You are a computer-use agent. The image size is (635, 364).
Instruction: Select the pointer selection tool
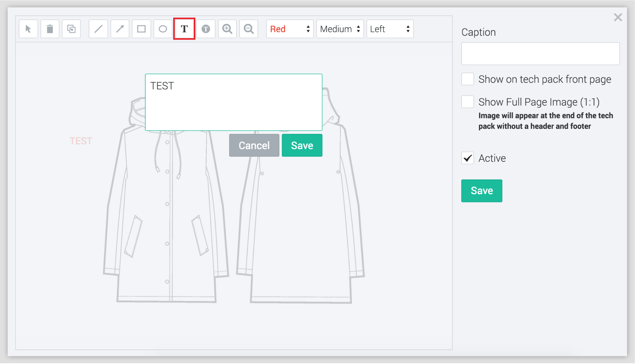(28, 29)
